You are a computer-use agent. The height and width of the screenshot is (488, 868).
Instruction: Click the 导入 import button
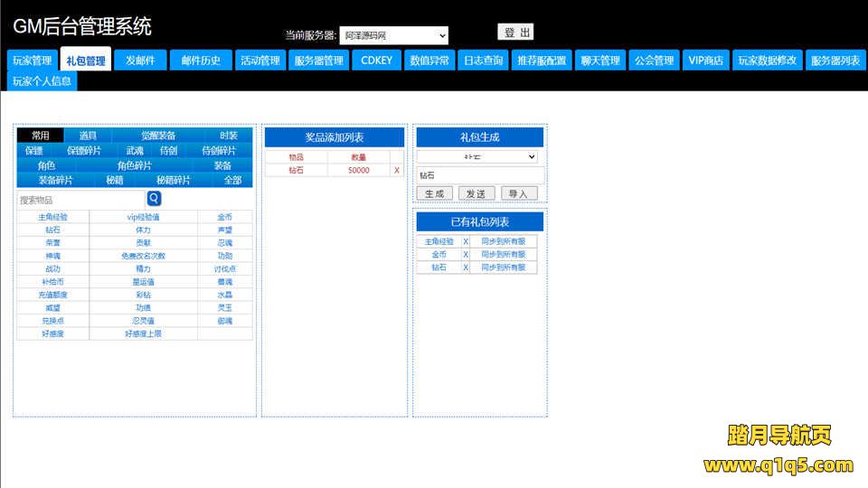pyautogui.click(x=518, y=193)
